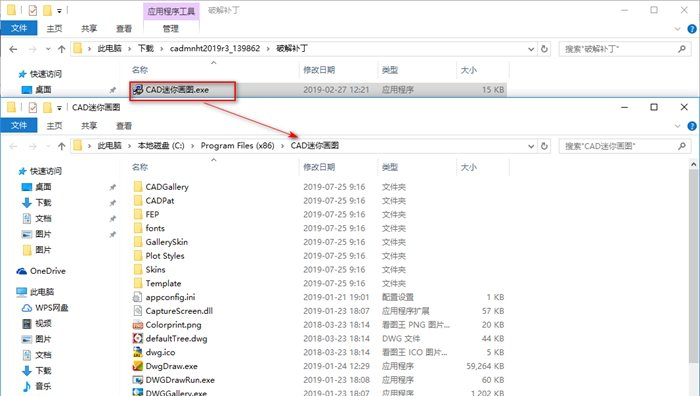Select the DwgDraw.exe application icon
This screenshot has width=700, height=411.
point(138,366)
